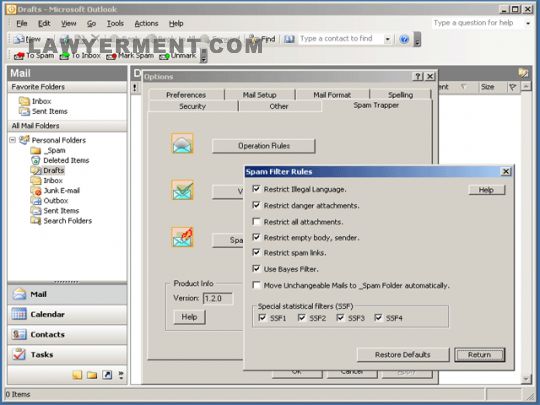Open the contact search dropdown arrow
Screen dimensions: 540x405
(x=388, y=39)
